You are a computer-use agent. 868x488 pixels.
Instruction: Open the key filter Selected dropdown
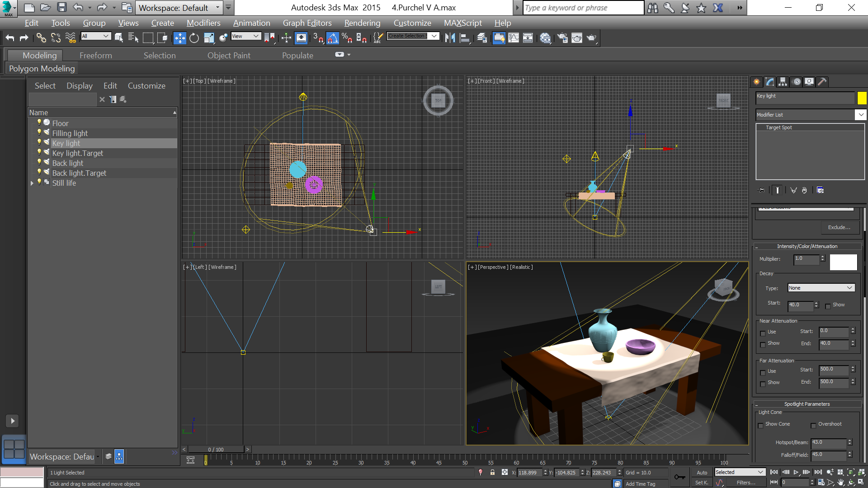click(740, 472)
